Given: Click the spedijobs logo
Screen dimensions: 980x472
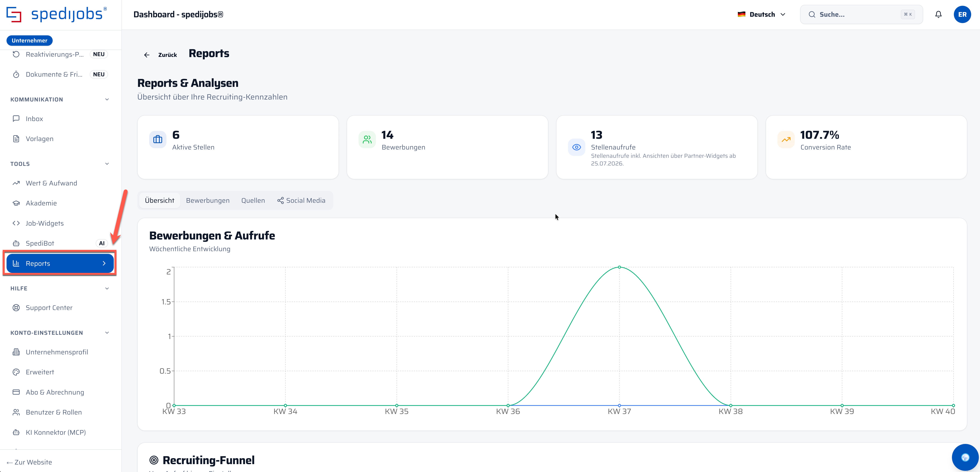Looking at the screenshot, I should (x=57, y=14).
